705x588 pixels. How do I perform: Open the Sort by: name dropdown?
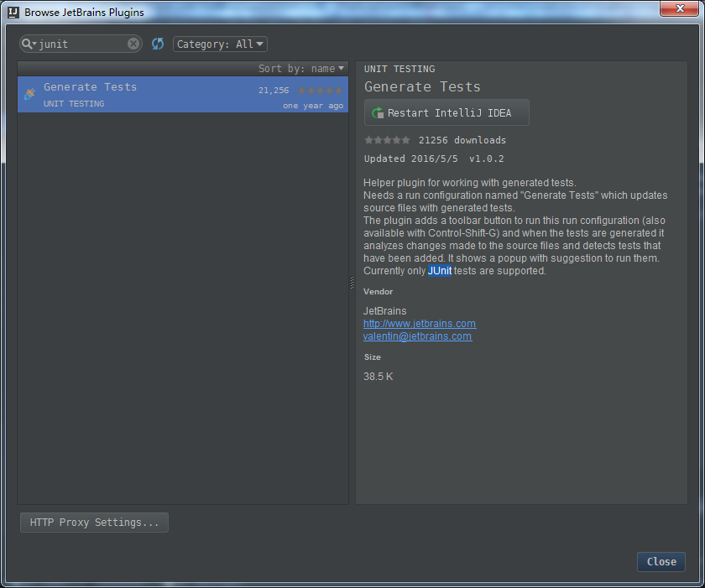point(300,68)
